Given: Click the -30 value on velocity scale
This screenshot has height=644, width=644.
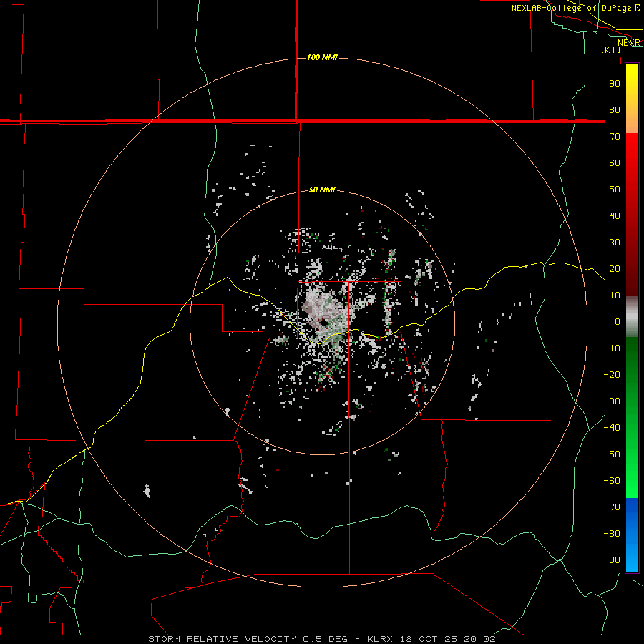Looking at the screenshot, I should point(612,401).
